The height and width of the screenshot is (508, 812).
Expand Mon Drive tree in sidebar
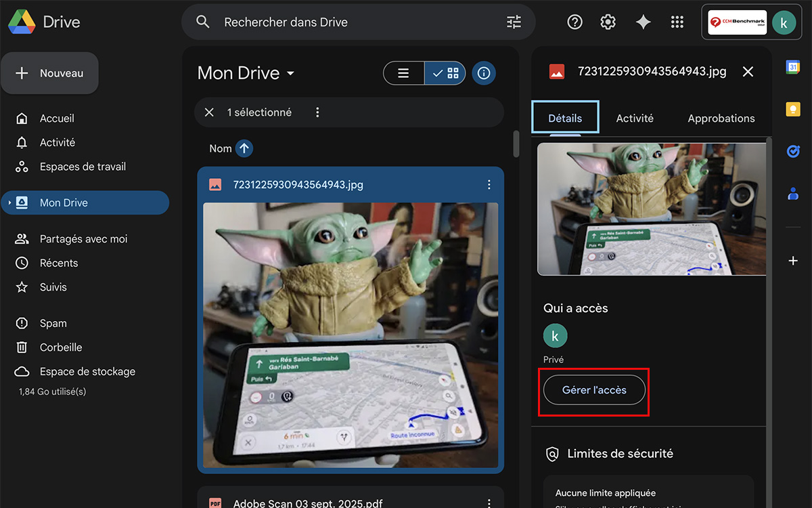pos(9,203)
